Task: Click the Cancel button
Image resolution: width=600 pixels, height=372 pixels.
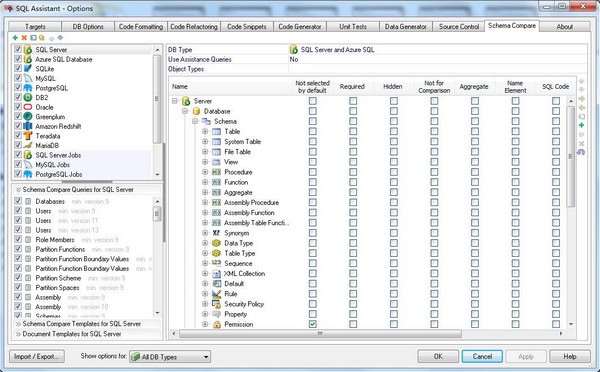Action: (x=482, y=356)
